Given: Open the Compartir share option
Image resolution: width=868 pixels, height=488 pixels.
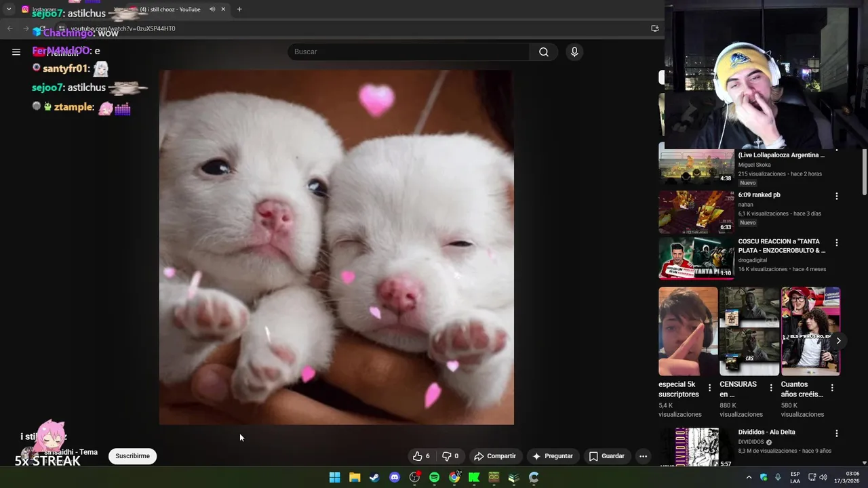Looking at the screenshot, I should click(495, 456).
